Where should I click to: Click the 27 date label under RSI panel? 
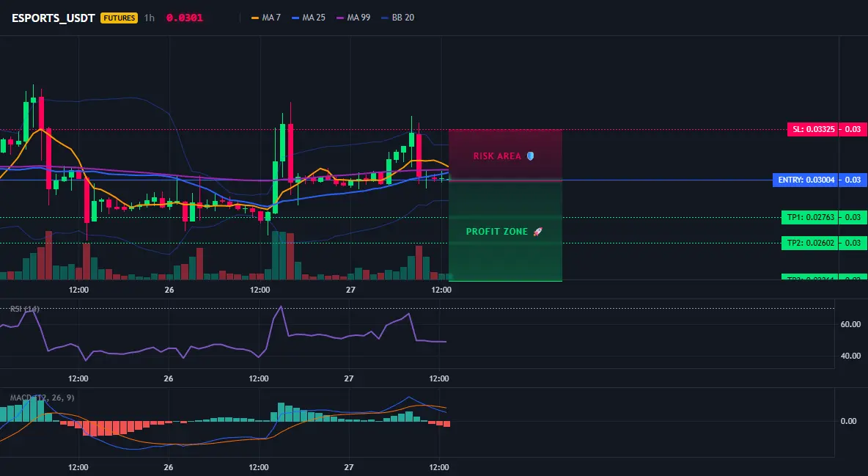pyautogui.click(x=349, y=378)
